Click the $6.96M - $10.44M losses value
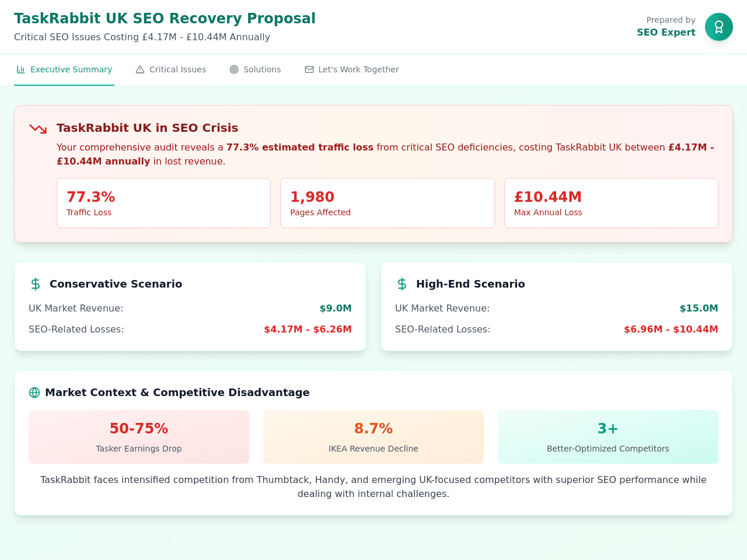Image resolution: width=747 pixels, height=560 pixels. click(671, 330)
